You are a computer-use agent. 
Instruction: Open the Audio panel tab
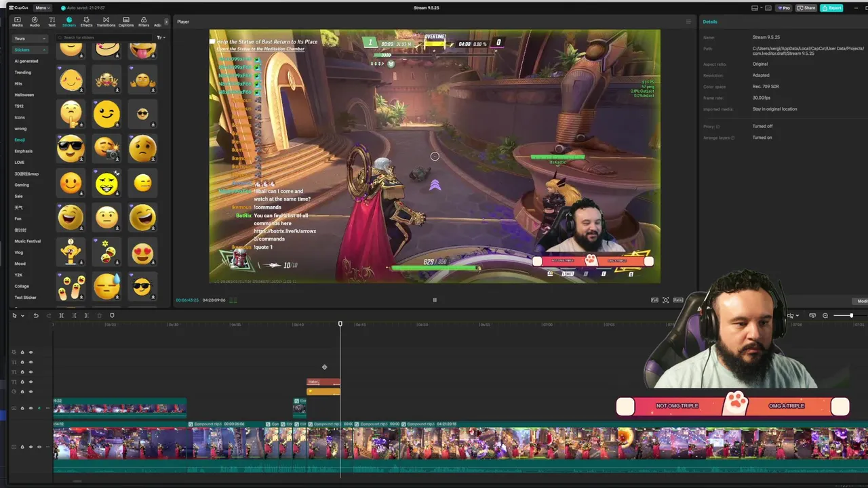(x=35, y=21)
